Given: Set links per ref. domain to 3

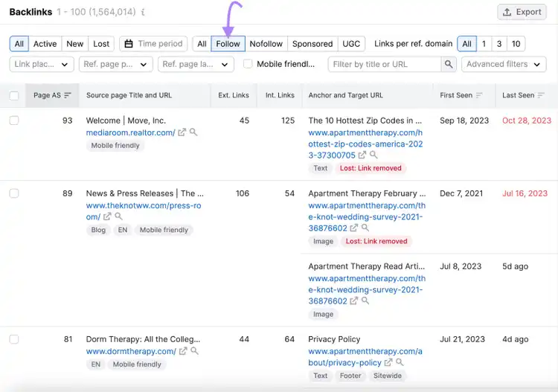Looking at the screenshot, I should coord(499,44).
